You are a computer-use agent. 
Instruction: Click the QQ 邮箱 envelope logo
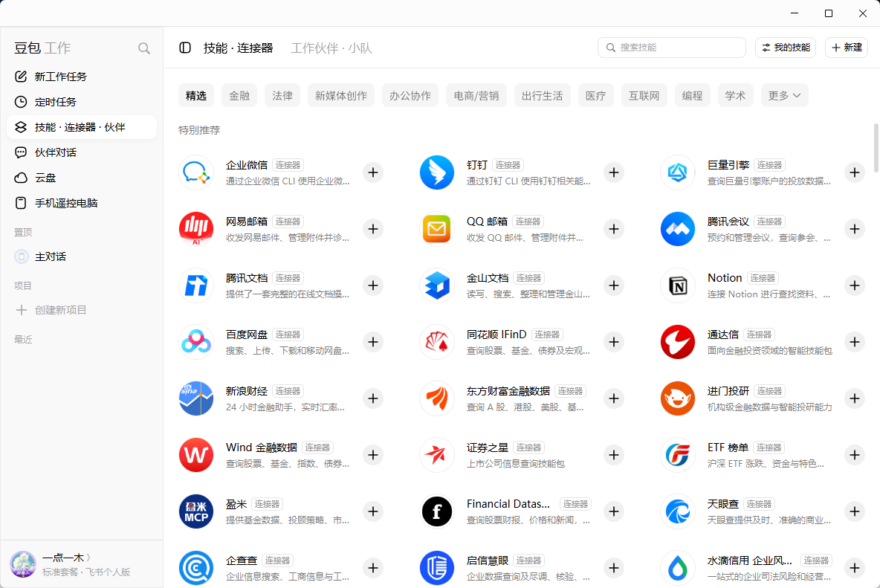click(436, 229)
